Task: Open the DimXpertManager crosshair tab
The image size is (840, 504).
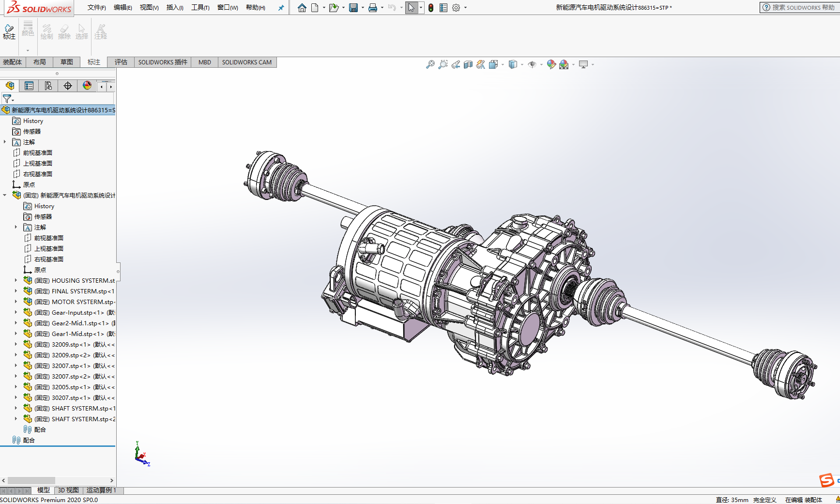Action: point(68,86)
